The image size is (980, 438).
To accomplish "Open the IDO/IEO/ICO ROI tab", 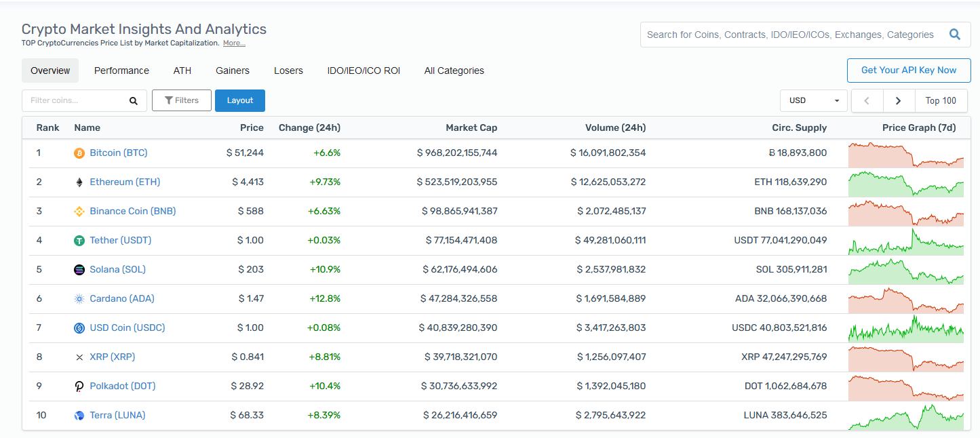I will [x=364, y=71].
